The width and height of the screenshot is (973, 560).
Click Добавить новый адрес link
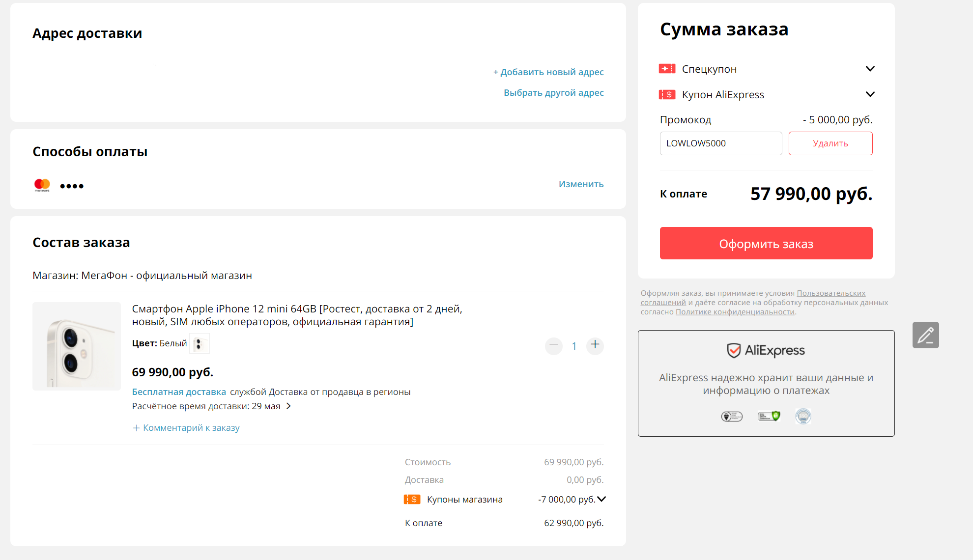click(548, 72)
